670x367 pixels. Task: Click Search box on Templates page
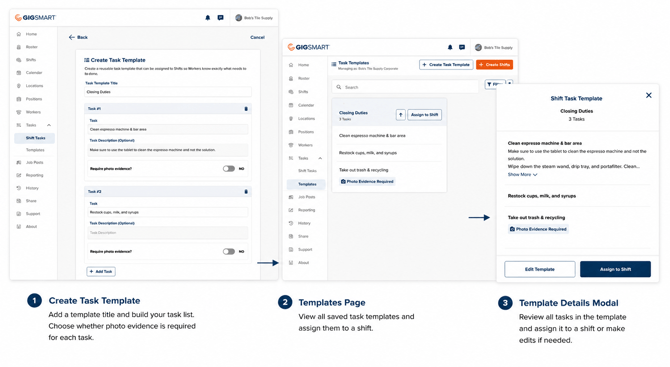point(405,87)
